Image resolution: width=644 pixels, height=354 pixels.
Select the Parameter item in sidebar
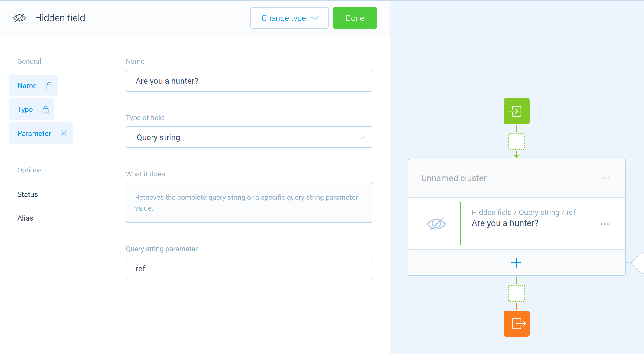coord(41,133)
